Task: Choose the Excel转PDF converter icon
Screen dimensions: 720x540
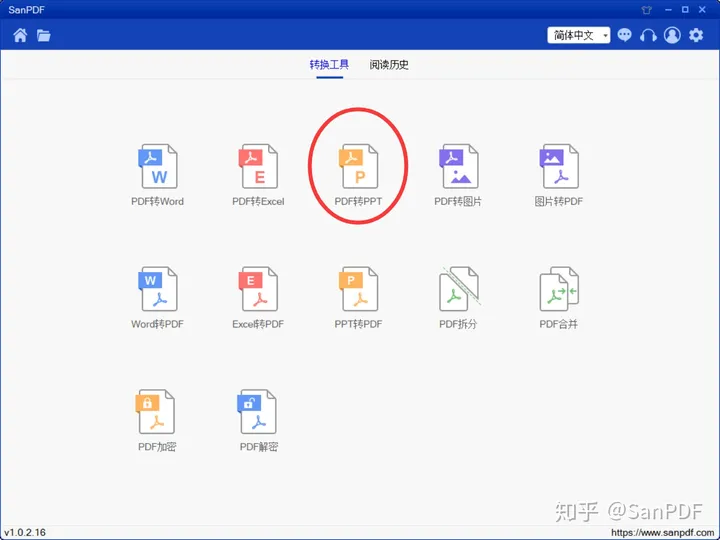Action: coord(258,289)
